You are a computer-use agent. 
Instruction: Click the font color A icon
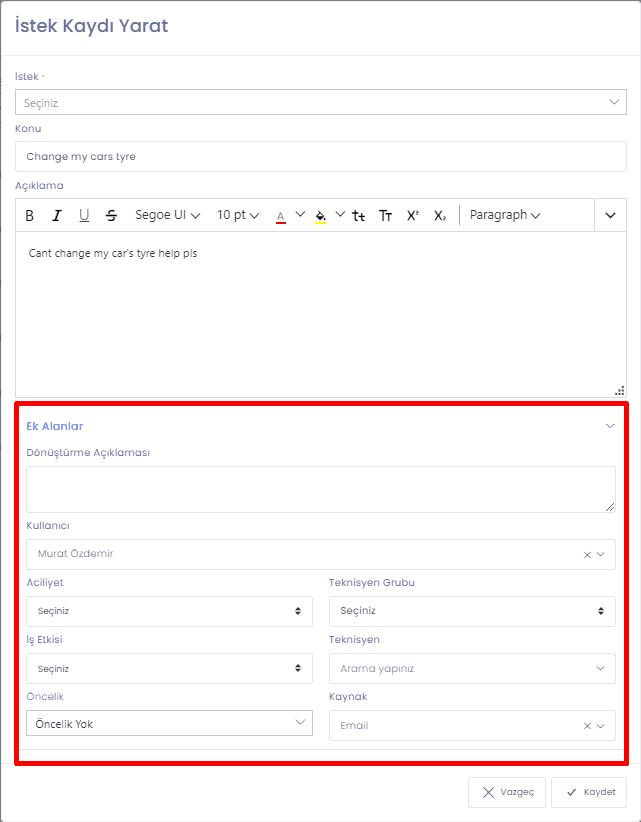(x=281, y=216)
